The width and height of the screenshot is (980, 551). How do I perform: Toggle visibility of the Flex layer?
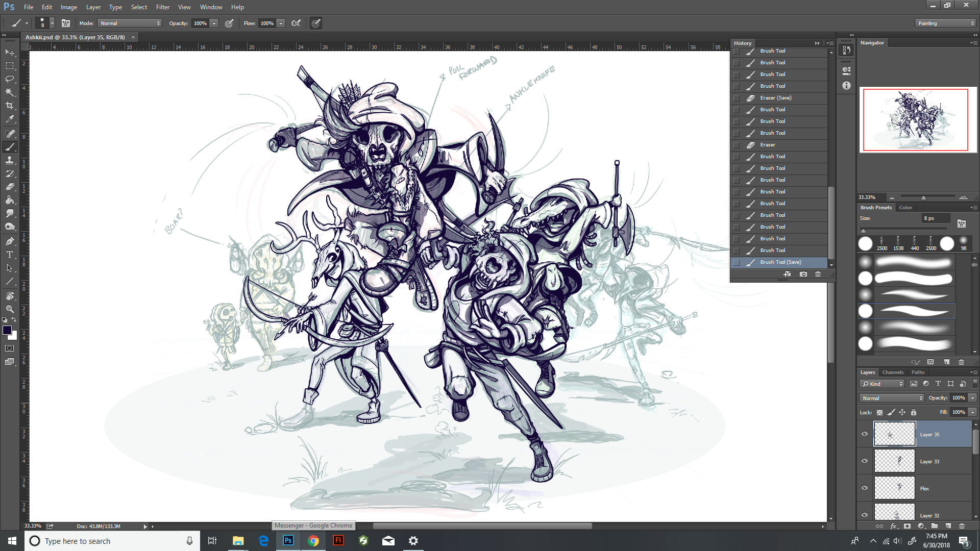point(865,488)
